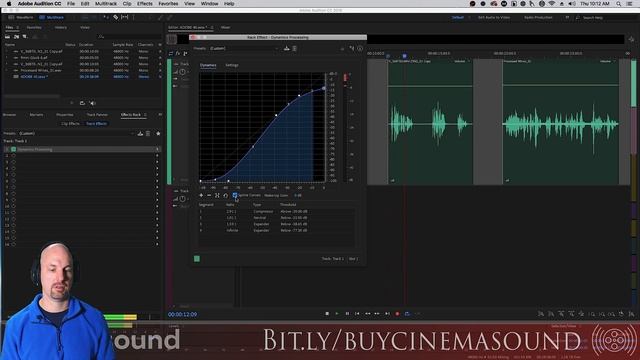640x360 pixels.
Task: Mark Effects Rack preset as favorite star
Action: pyautogui.click(x=158, y=133)
